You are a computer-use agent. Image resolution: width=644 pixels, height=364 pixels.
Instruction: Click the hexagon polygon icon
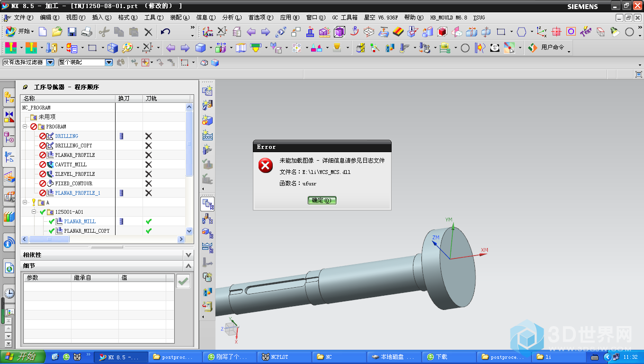[x=521, y=32]
